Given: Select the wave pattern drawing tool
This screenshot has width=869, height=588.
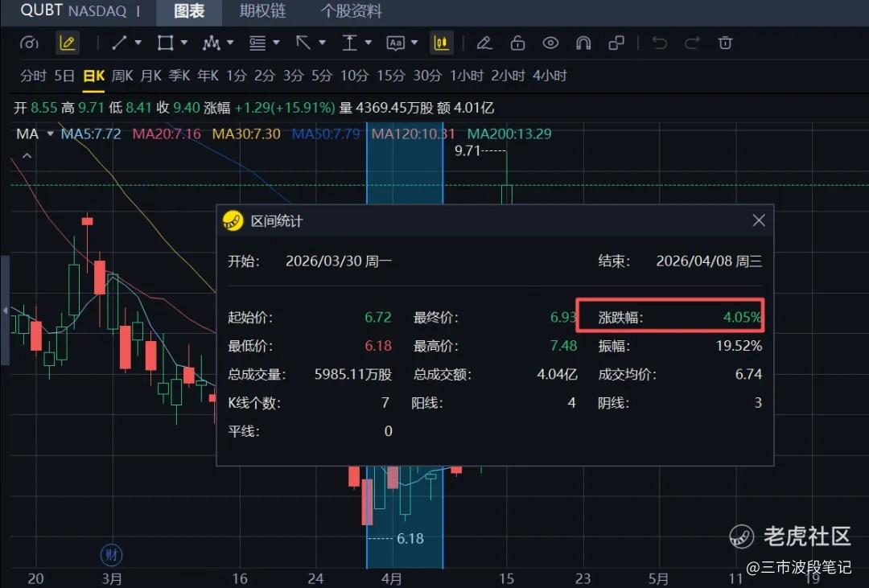Looking at the screenshot, I should coord(211,43).
